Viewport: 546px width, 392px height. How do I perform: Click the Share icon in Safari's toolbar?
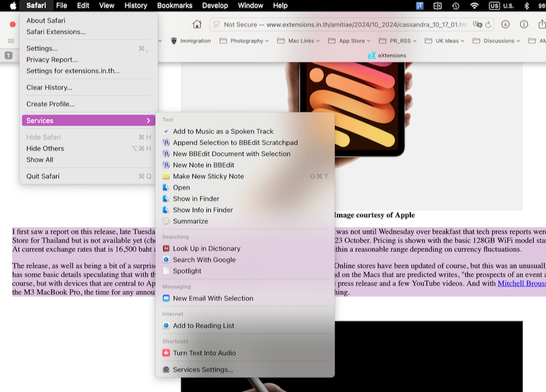tap(542, 24)
